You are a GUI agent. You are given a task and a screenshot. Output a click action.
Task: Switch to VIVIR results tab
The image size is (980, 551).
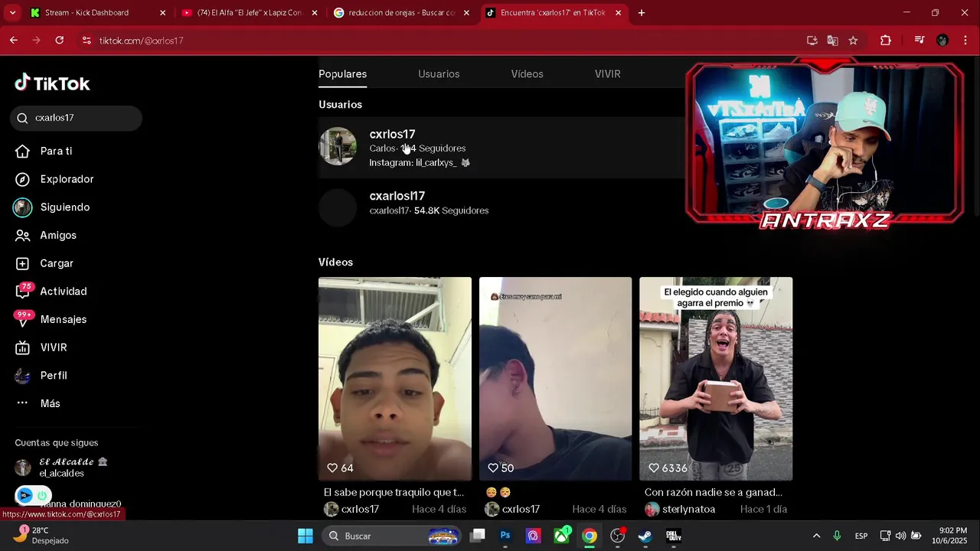[607, 74]
